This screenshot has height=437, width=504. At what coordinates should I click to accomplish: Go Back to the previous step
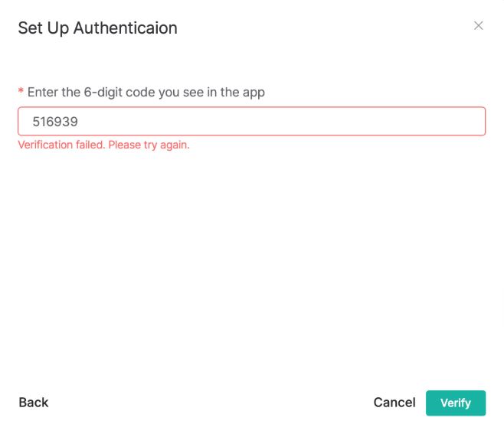coord(34,403)
